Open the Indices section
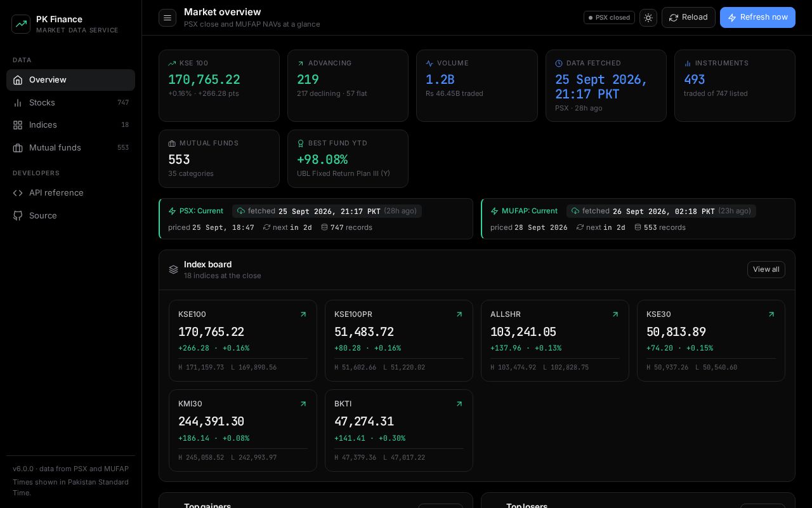812x508 pixels. coord(70,125)
